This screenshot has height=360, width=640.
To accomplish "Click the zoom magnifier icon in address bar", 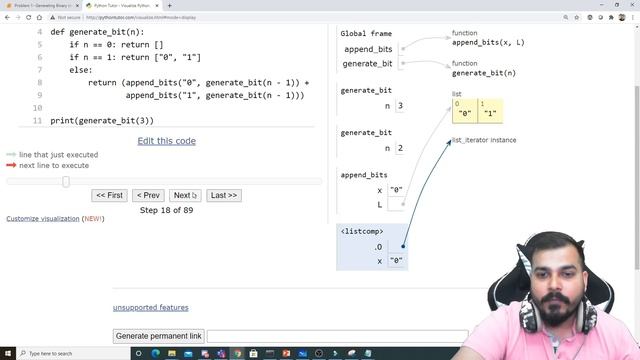I will point(566,18).
